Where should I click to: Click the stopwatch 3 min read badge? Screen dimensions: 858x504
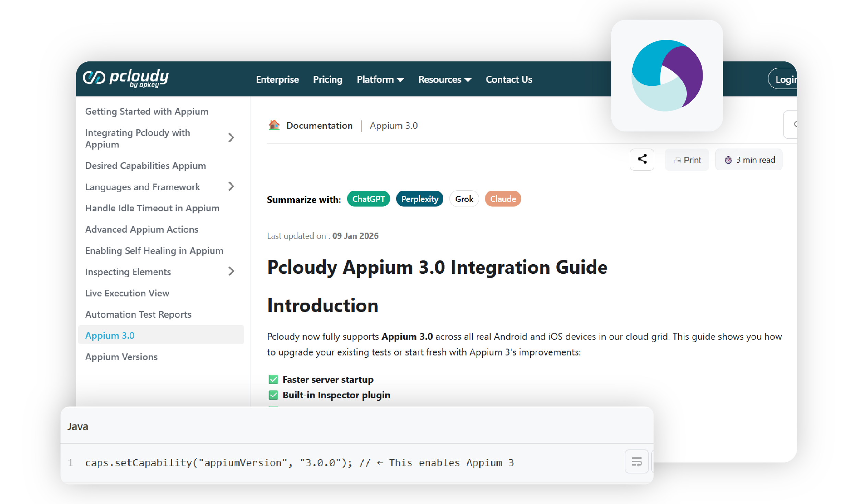pyautogui.click(x=749, y=160)
